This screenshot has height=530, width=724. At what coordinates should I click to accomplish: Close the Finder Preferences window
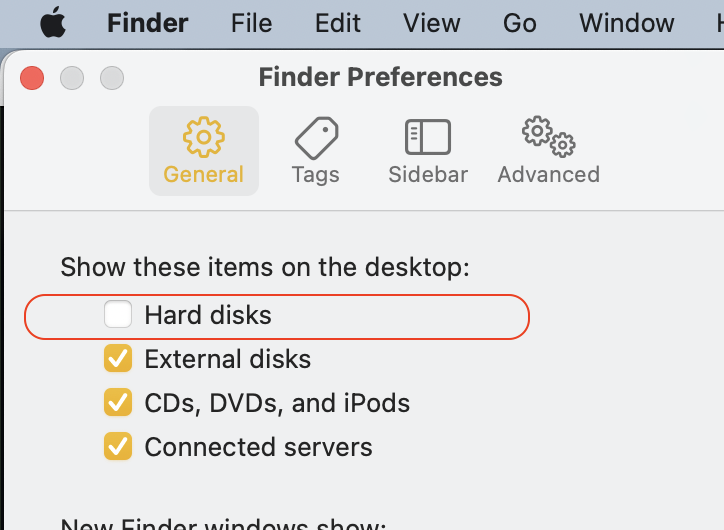[x=32, y=77]
